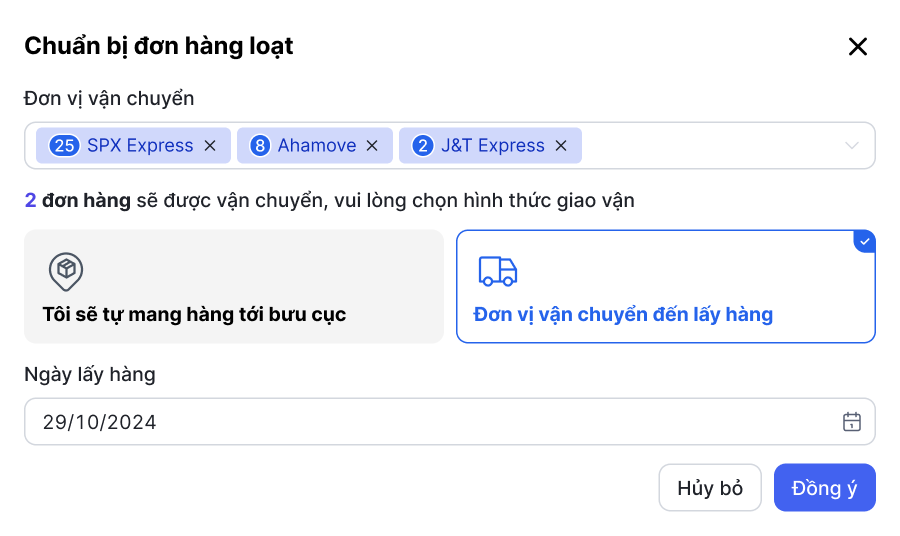Screen dimensions: 900x536
Task: Click the Ahamove tag label
Action: 317,146
